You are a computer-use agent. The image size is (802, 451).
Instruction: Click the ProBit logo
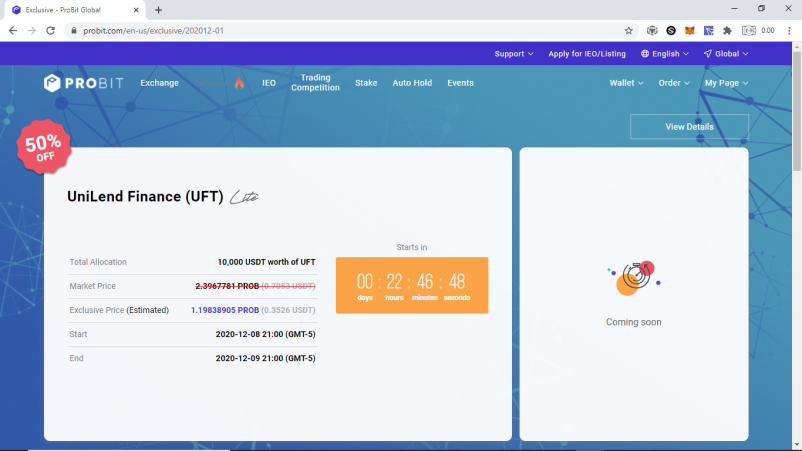pyautogui.click(x=83, y=83)
